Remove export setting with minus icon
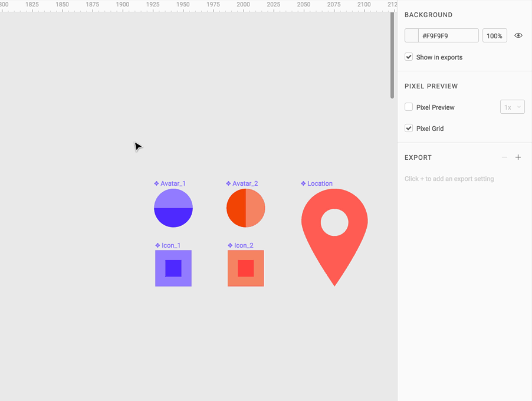The image size is (532, 401). click(504, 157)
